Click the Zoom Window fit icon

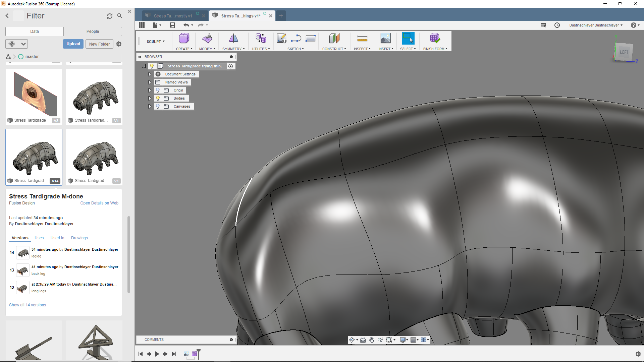(x=389, y=340)
